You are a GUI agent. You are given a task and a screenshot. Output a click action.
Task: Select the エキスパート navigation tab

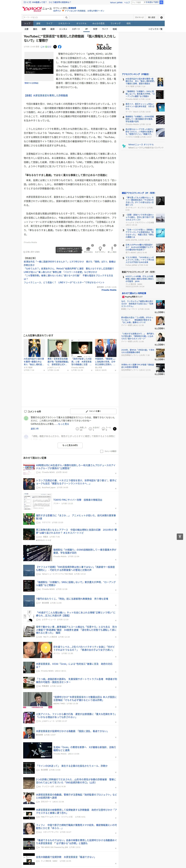coord(64,23)
